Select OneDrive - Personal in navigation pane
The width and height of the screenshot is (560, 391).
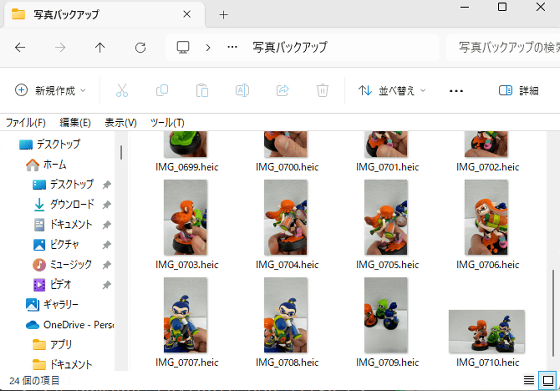pos(70,325)
